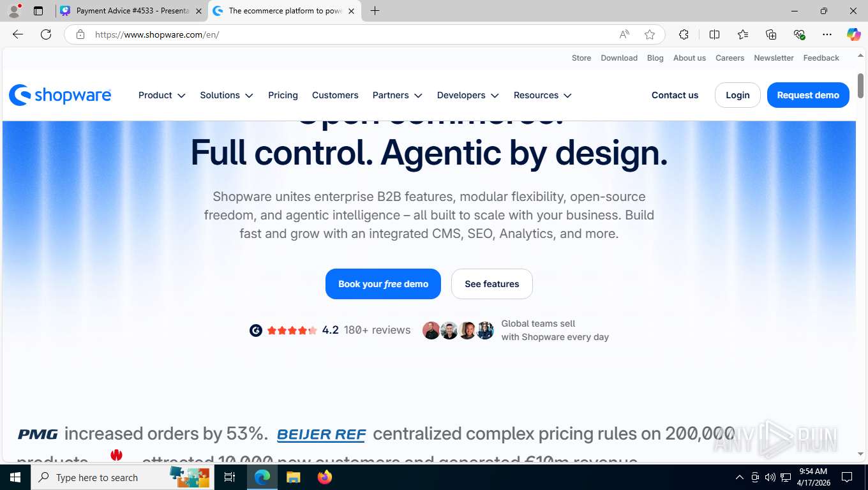Click Book your free demo button
Viewport: 868px width, 490px height.
[x=383, y=284]
